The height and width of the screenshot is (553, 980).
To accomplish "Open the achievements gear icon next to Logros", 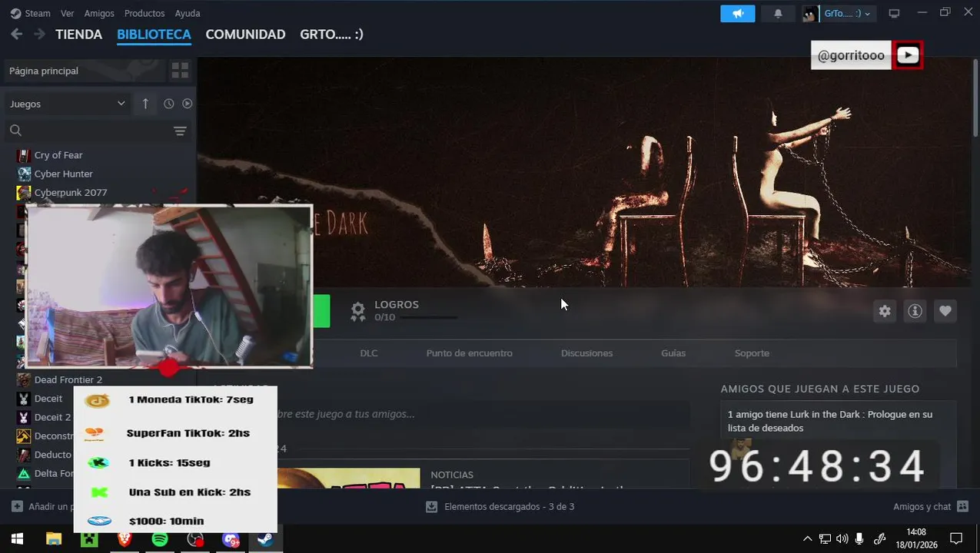I will coord(357,311).
